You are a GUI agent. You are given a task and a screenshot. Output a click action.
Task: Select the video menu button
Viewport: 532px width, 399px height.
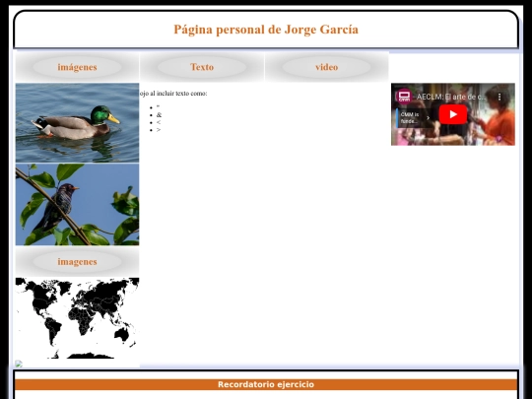click(327, 67)
